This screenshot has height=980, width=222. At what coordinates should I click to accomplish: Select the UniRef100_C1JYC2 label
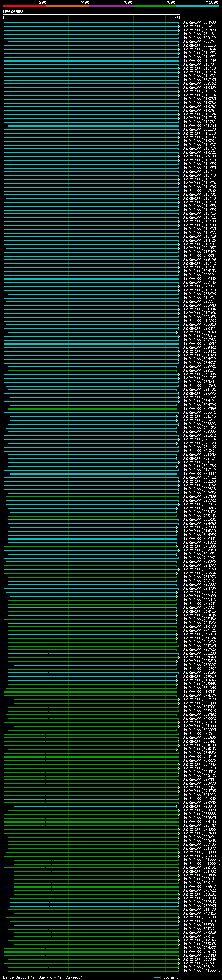pyautogui.click(x=199, y=76)
